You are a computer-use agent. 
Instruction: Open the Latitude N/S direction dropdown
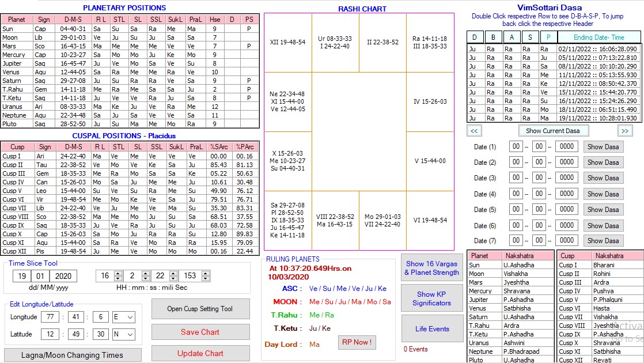pos(124,334)
